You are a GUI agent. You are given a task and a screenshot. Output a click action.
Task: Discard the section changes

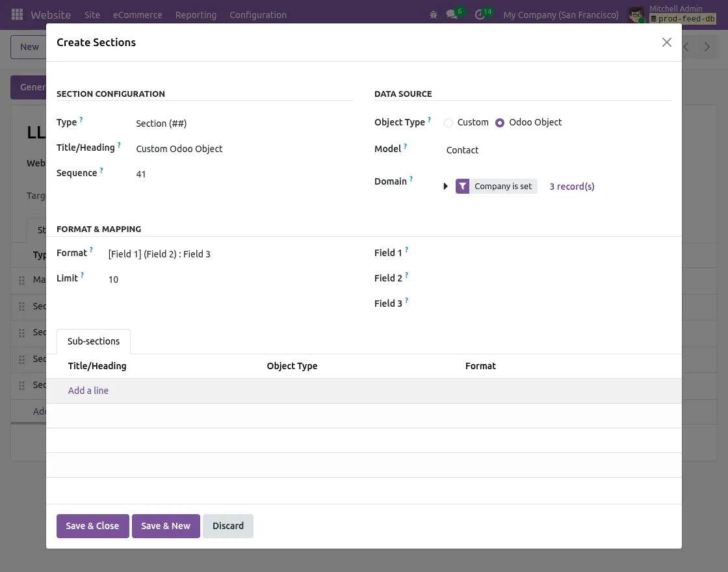[228, 526]
